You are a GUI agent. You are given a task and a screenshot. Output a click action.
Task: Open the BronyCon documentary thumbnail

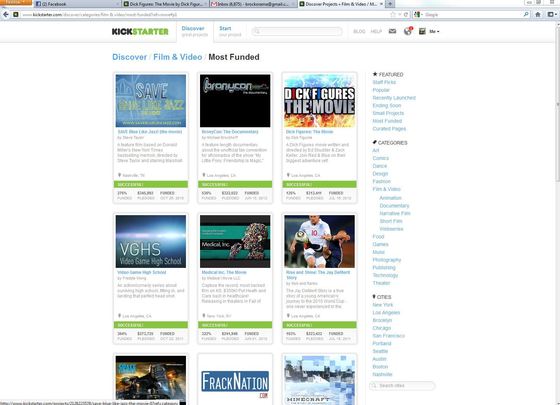tap(235, 101)
